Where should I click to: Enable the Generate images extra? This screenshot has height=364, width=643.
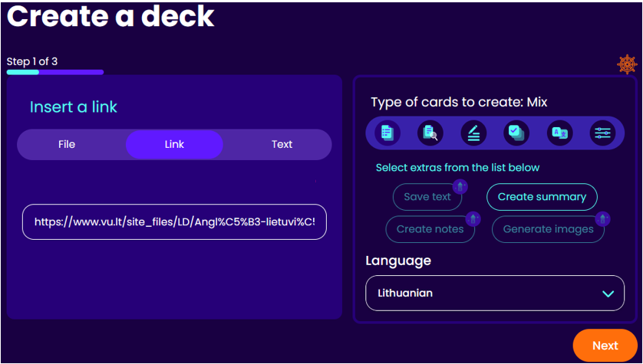coord(548,229)
